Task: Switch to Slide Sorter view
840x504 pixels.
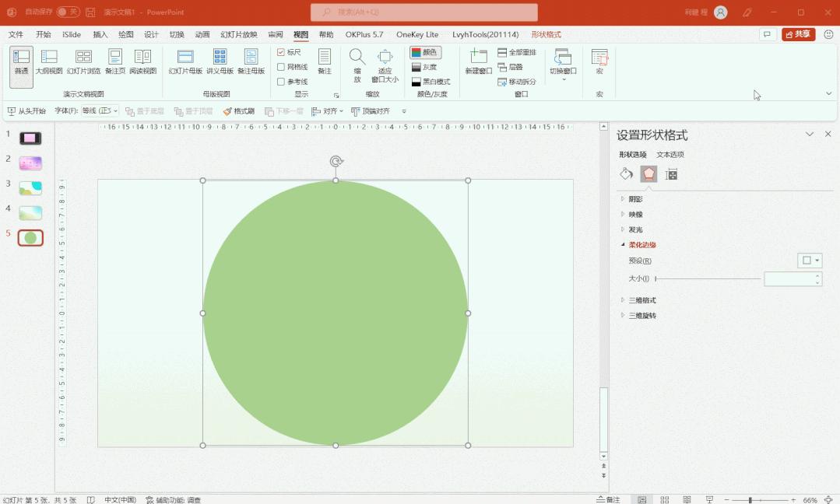Action: click(83, 62)
